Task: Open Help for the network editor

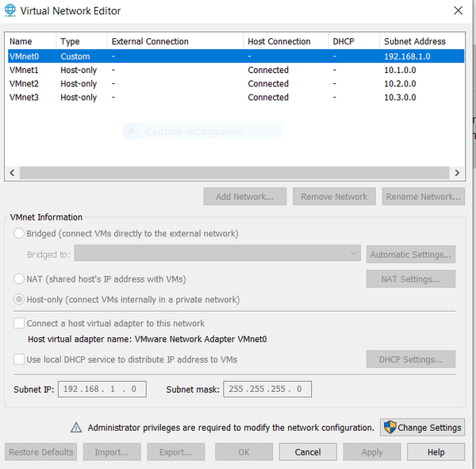Action: coord(436,452)
